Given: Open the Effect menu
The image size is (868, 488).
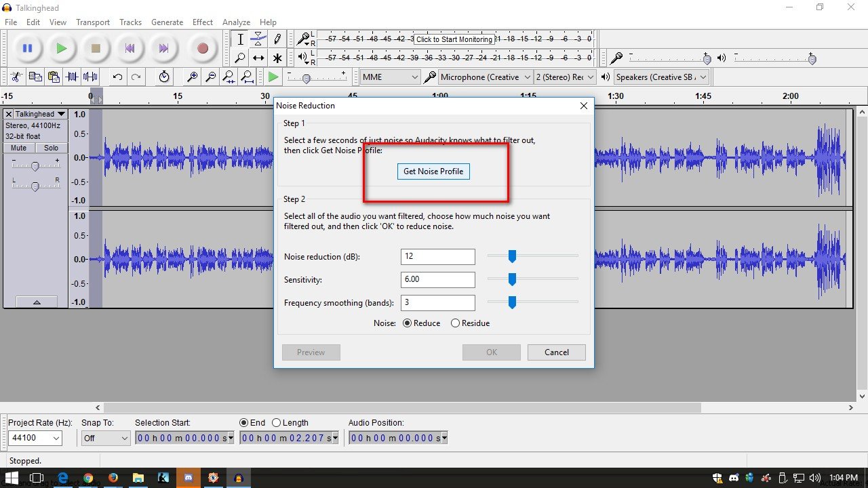Looking at the screenshot, I should point(203,22).
